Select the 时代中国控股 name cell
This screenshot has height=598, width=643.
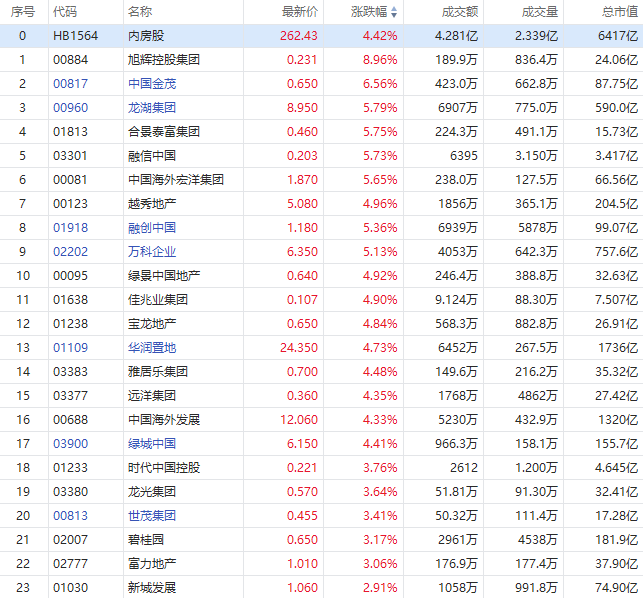tap(164, 468)
